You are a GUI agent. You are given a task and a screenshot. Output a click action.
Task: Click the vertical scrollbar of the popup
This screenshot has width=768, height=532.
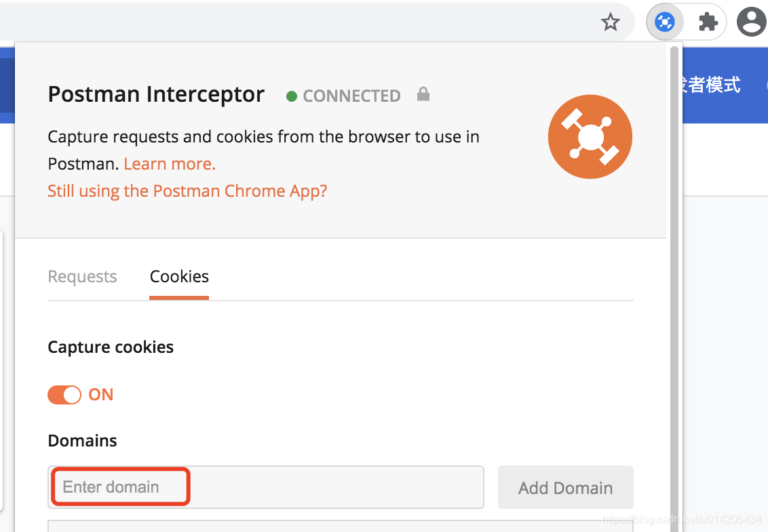(x=674, y=271)
